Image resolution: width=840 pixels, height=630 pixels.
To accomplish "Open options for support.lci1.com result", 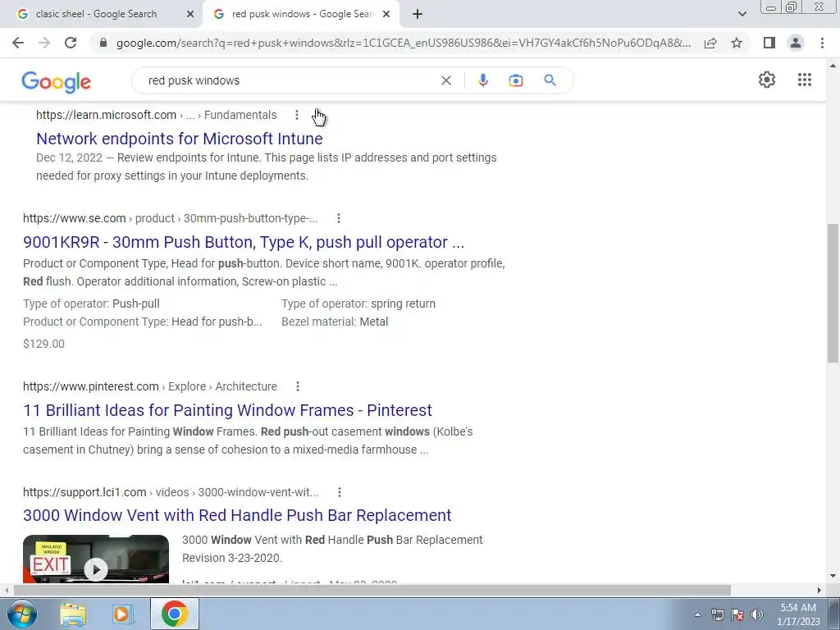I will point(340,492).
